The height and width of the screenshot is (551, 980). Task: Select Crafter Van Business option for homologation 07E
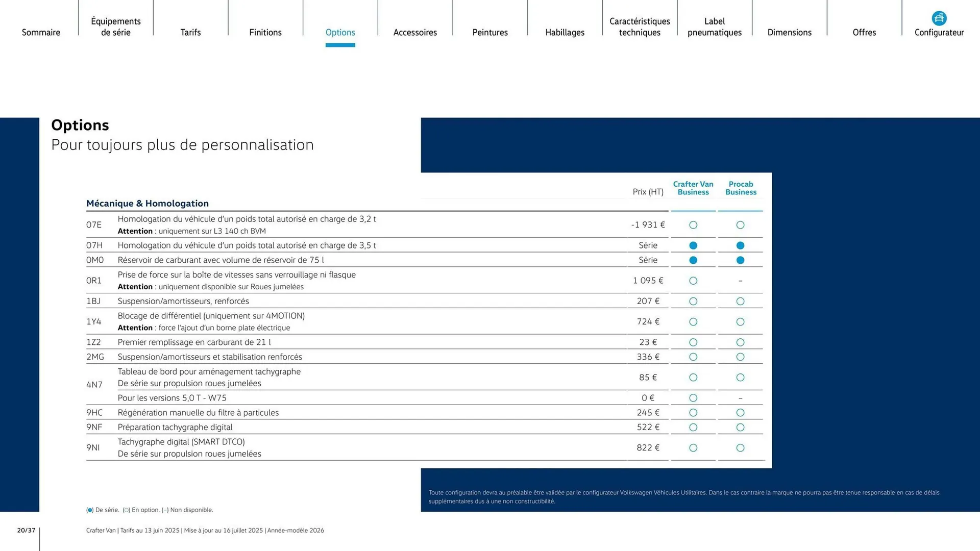[693, 224]
